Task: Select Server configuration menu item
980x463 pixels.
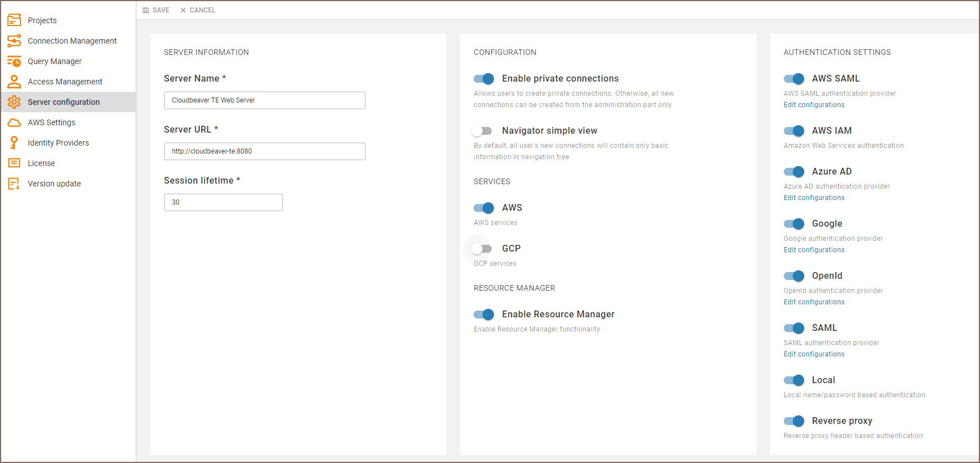Action: [x=64, y=102]
